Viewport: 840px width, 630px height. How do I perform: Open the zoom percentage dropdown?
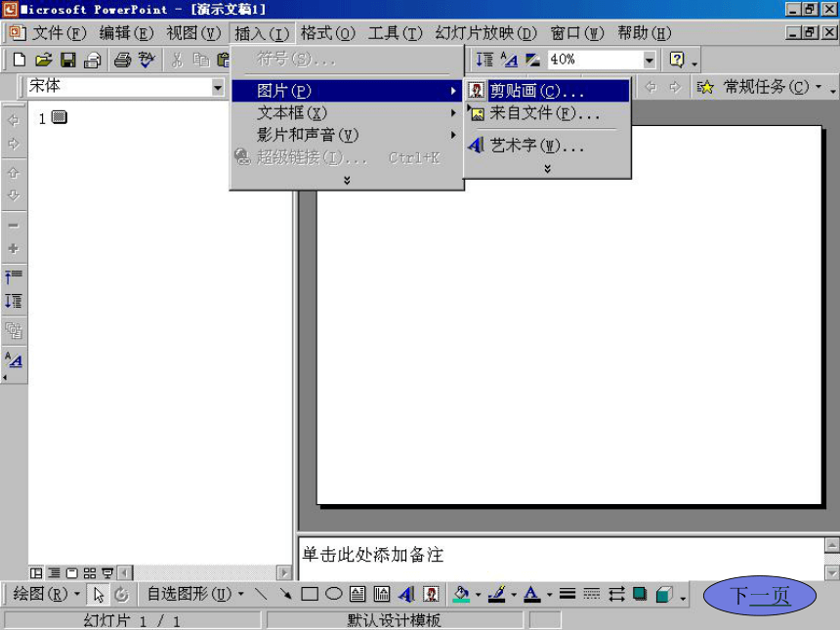tap(649, 60)
